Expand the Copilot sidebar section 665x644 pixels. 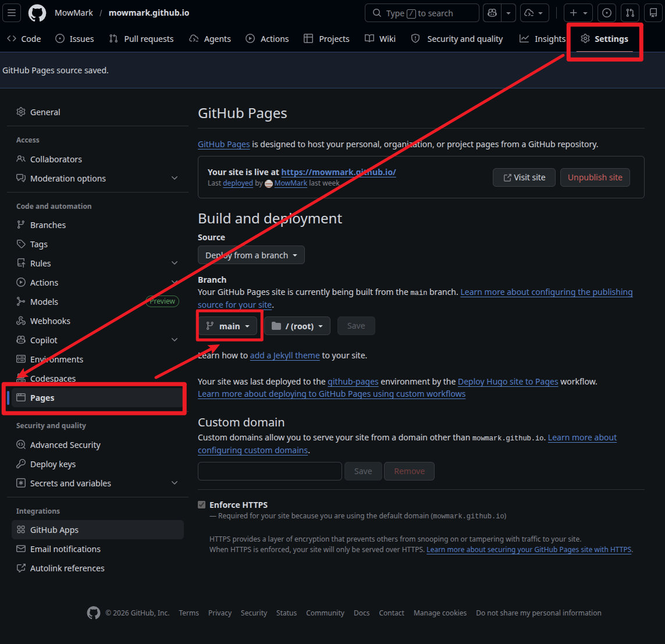point(98,340)
